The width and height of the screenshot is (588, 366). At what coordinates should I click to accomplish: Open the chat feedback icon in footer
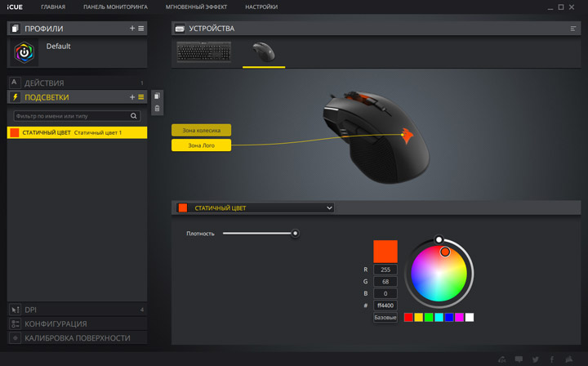(x=519, y=359)
